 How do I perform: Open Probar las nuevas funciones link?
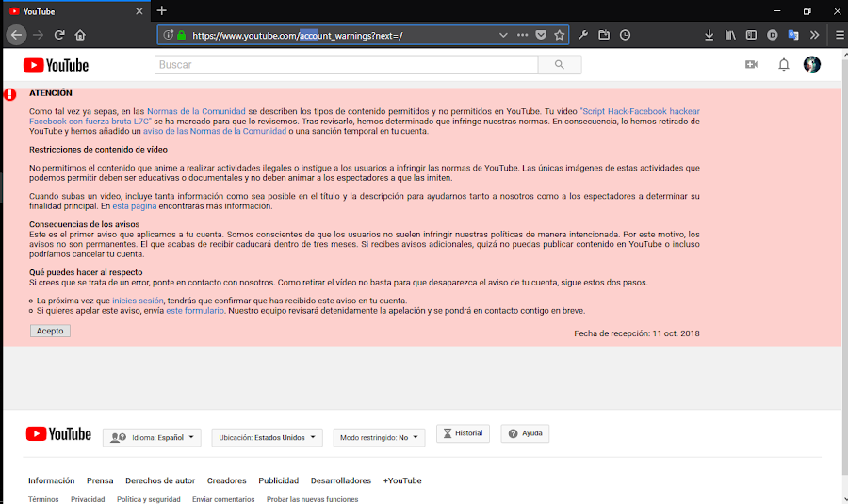coord(313,499)
